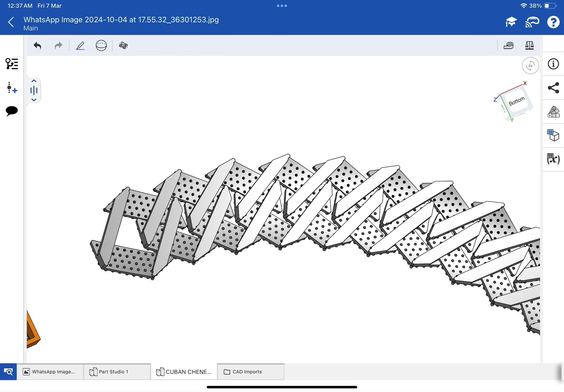Open the help question mark button
This screenshot has height=392, width=564.
[x=553, y=22]
